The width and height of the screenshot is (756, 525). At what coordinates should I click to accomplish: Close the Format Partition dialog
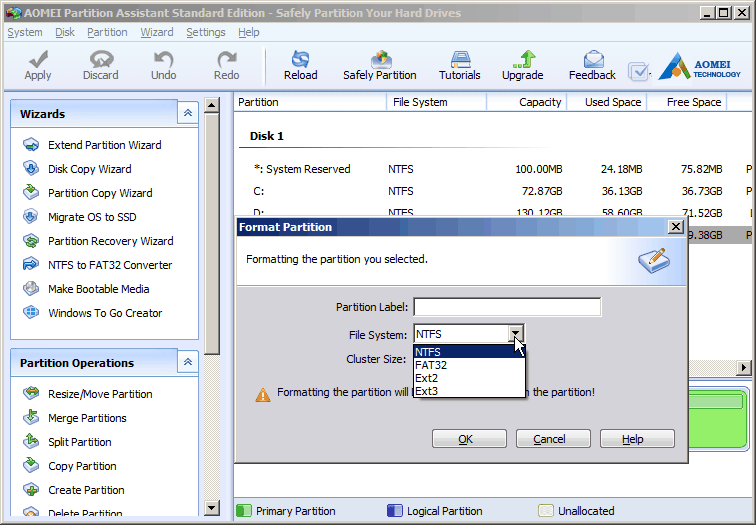pyautogui.click(x=675, y=227)
